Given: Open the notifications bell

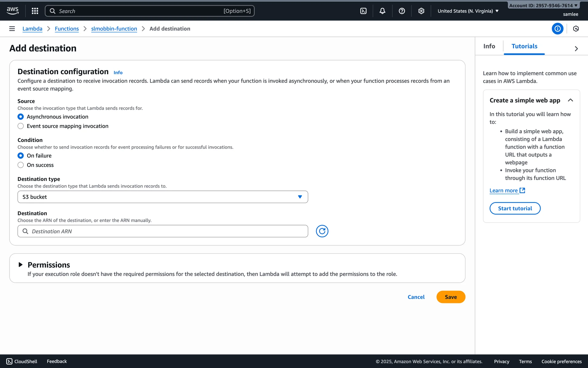Looking at the screenshot, I should 383,11.
